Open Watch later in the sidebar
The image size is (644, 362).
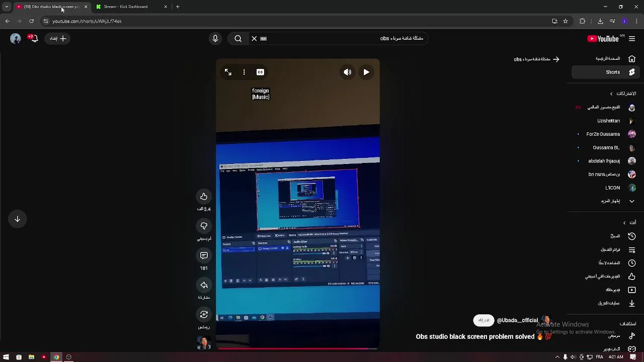click(606, 263)
